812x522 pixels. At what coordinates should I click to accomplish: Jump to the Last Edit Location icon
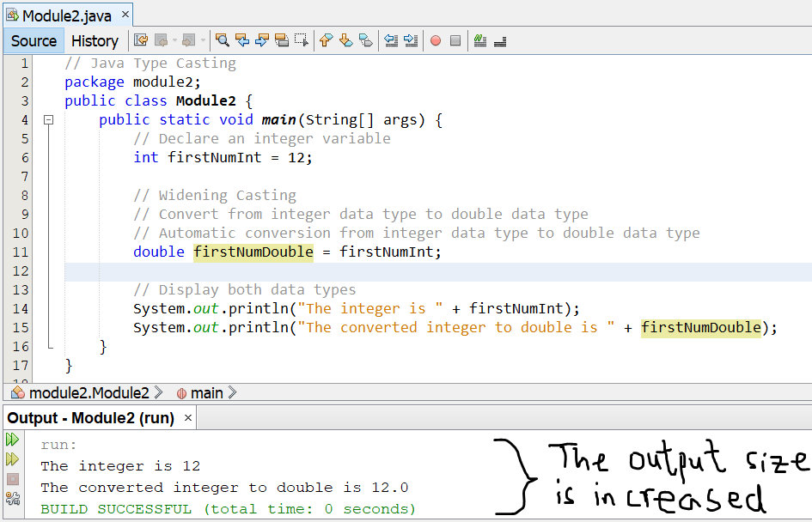coord(139,40)
